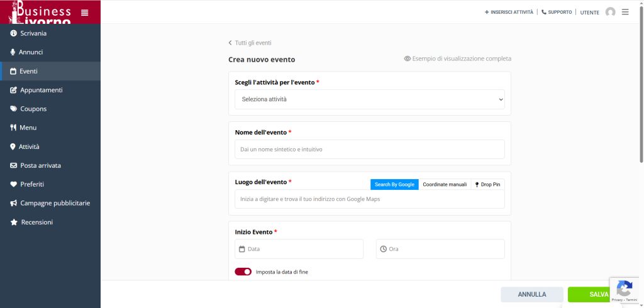The height and width of the screenshot is (308, 644).
Task: Select Search By Google location option
Action: point(394,184)
